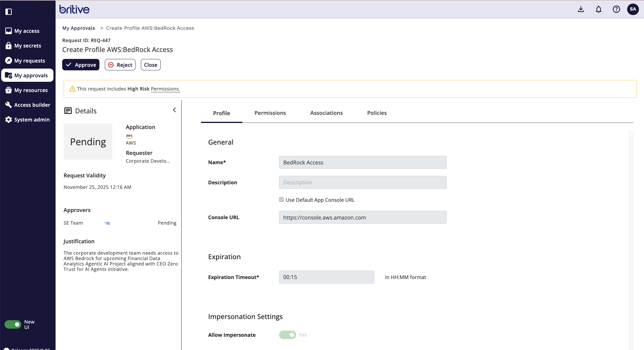644x350 pixels.
Task: Toggle the New UI switch off
Action: [13, 324]
